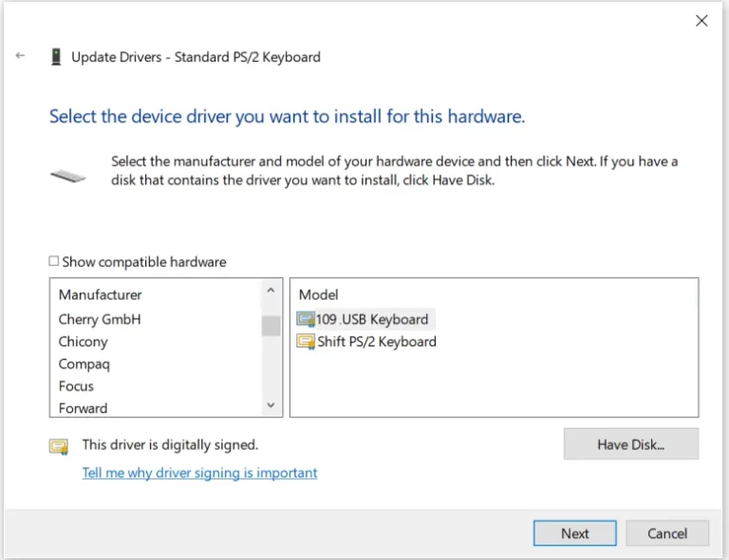
Task: Select Chicony from manufacturer list
Action: [x=84, y=342]
